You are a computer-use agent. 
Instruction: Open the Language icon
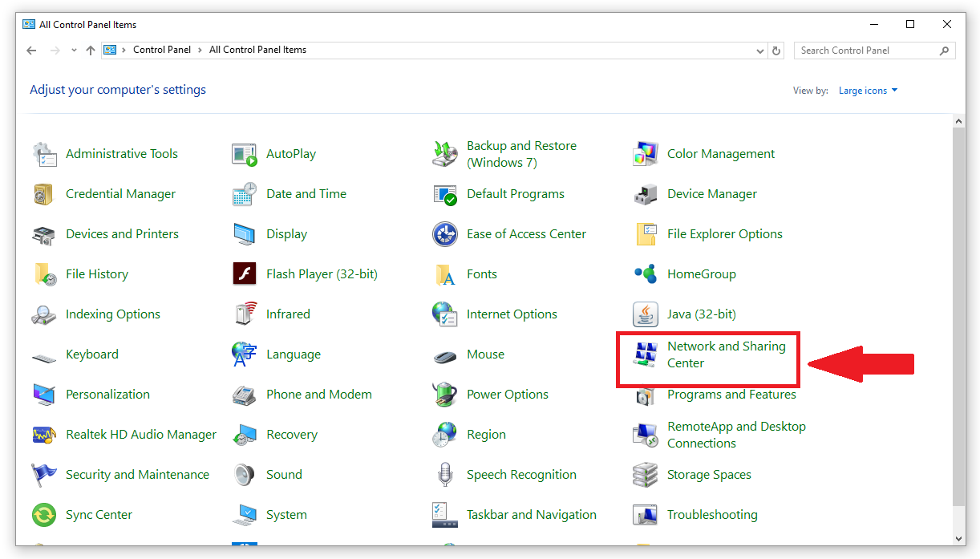click(x=245, y=354)
